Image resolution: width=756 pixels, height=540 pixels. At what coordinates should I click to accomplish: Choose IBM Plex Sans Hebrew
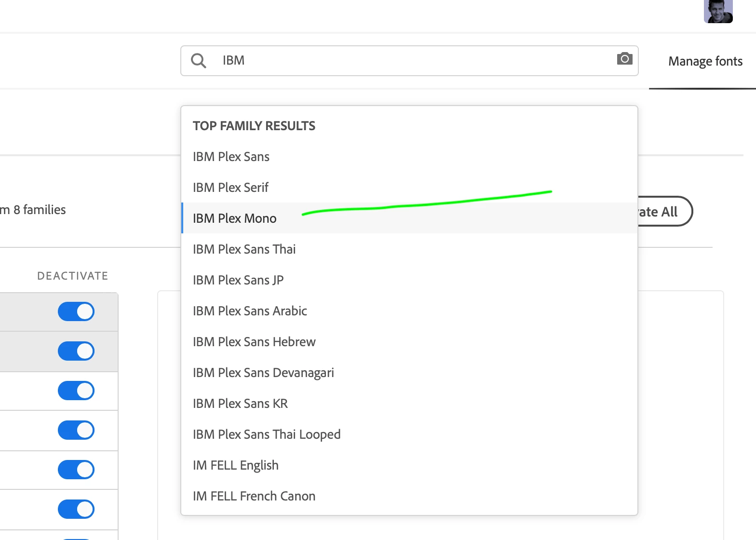(409, 341)
